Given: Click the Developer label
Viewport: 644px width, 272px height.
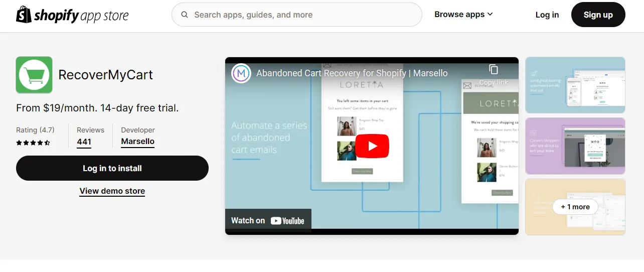Looking at the screenshot, I should coord(138,130).
